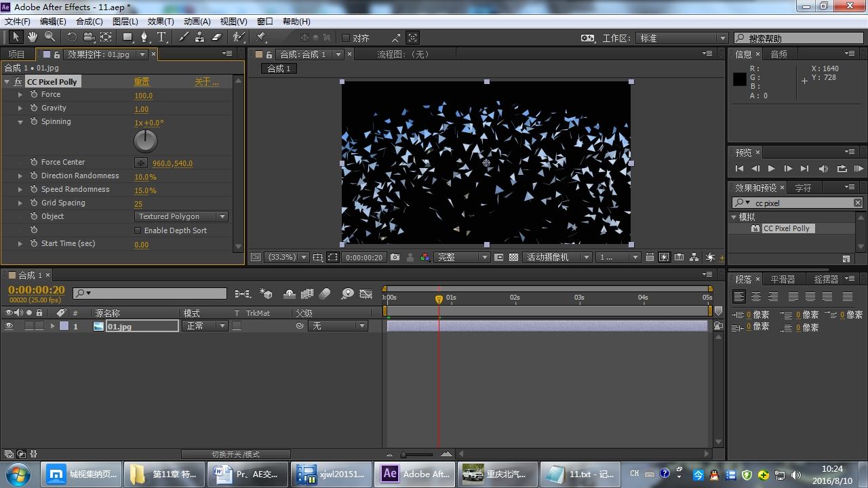Click the Force value 100.0

point(143,96)
